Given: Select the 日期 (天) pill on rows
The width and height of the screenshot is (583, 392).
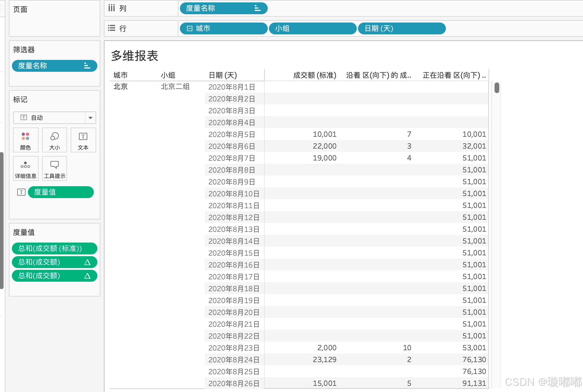Looking at the screenshot, I should pos(401,28).
